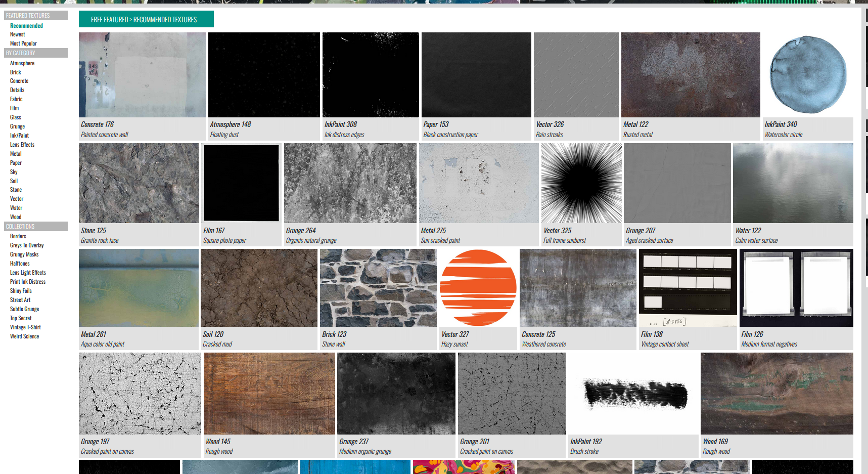
Task: Go to the Stone category
Action: (16, 190)
